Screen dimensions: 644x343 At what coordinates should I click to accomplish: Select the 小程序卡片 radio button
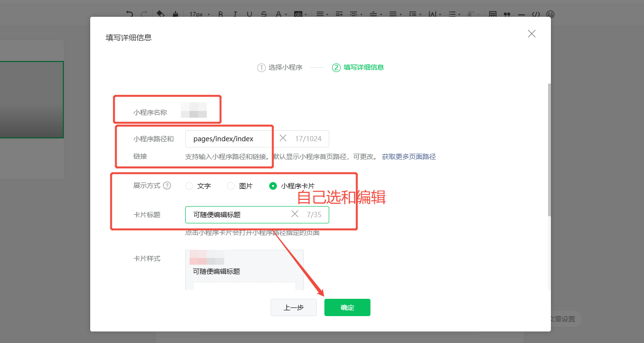[x=273, y=186]
